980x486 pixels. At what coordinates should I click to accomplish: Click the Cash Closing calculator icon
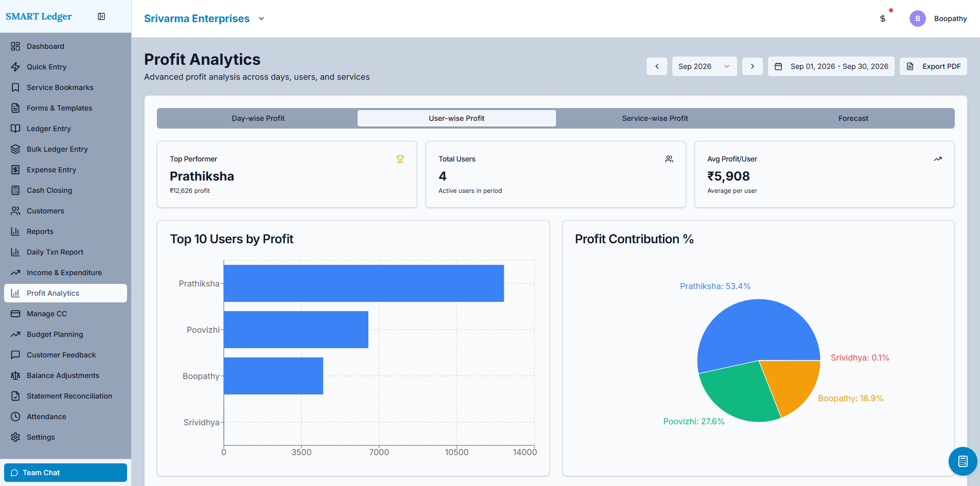point(15,190)
